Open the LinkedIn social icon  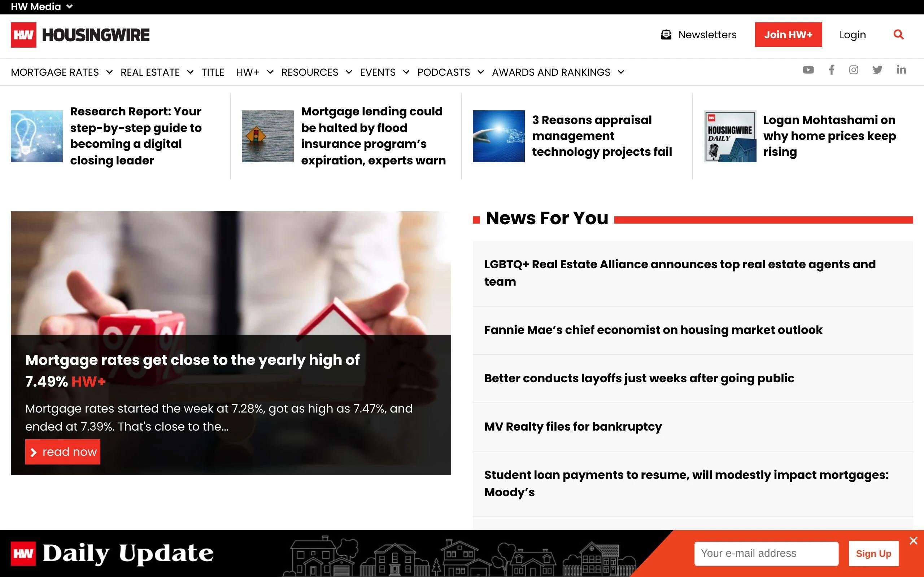(x=901, y=70)
